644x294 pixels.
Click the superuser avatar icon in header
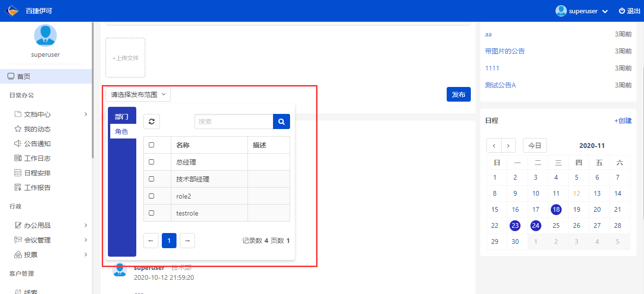pos(561,11)
